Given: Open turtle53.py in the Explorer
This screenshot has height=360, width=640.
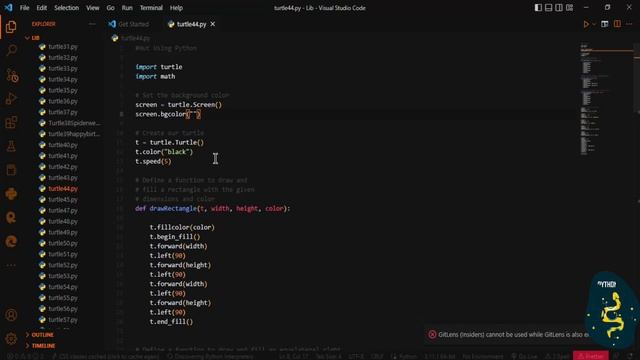Looking at the screenshot, I should [63, 276].
